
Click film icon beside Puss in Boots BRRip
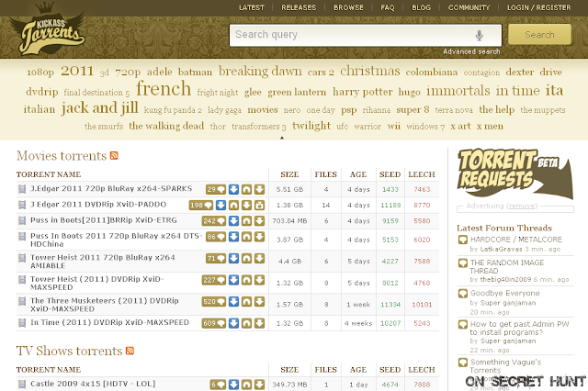pyautogui.click(x=22, y=220)
